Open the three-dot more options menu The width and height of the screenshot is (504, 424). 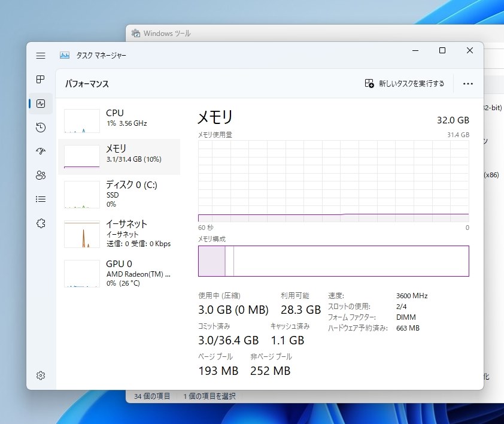pos(467,84)
